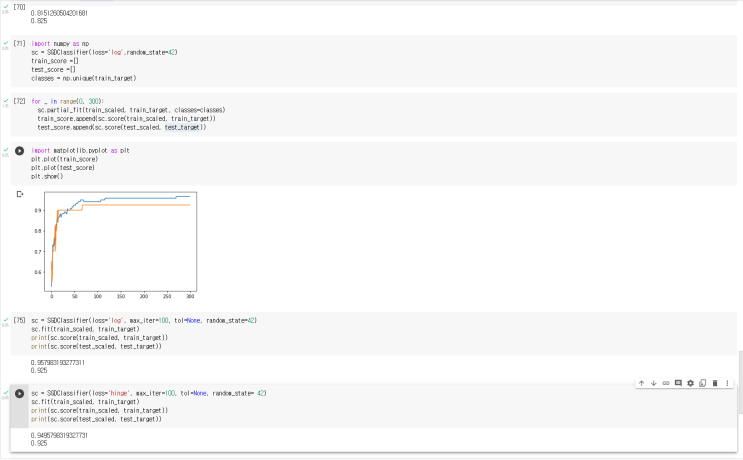Select the cell numbered [75]
Screen dimensions: 743x460
coord(19,320)
